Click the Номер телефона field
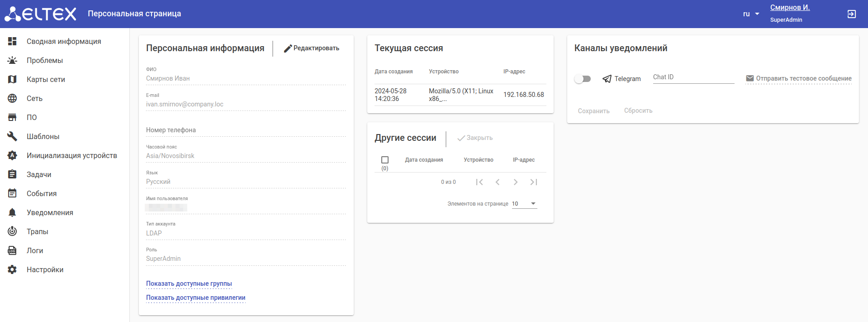 pos(246,130)
